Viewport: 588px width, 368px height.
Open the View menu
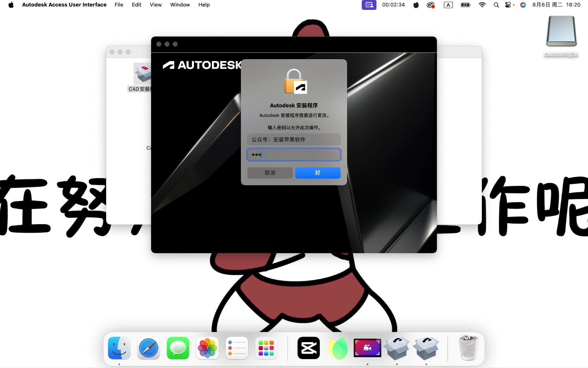coord(156,5)
